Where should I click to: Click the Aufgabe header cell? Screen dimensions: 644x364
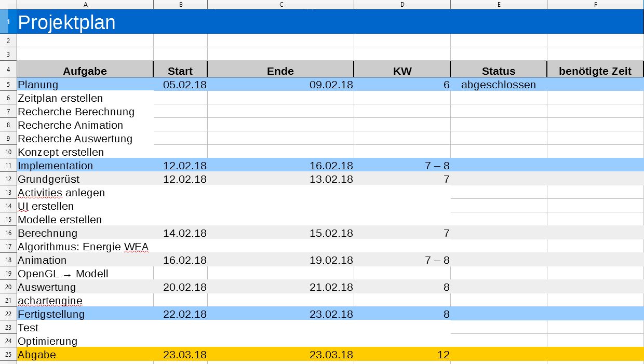click(85, 71)
